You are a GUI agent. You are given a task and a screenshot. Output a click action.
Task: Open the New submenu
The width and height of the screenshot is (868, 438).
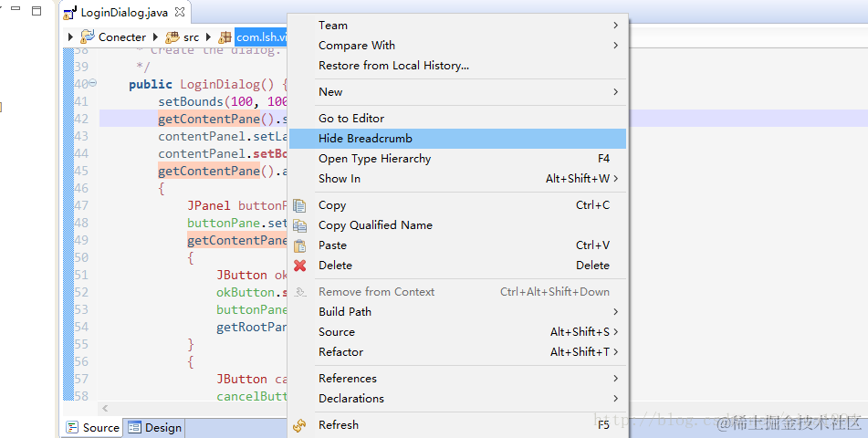(x=458, y=92)
